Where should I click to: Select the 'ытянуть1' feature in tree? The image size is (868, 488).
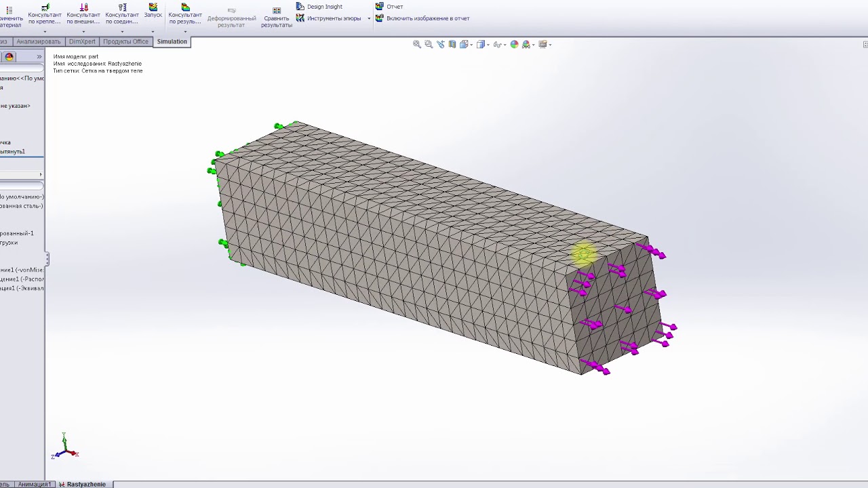coord(12,152)
